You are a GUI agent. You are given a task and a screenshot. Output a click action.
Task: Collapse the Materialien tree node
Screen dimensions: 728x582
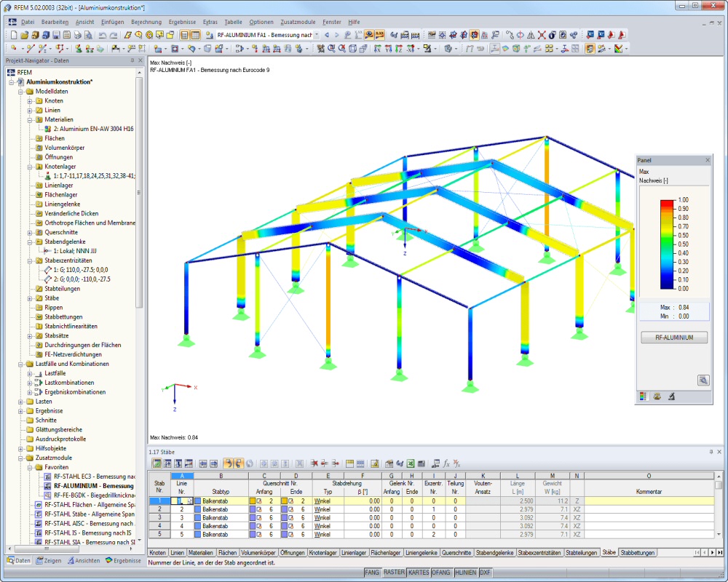click(x=30, y=120)
